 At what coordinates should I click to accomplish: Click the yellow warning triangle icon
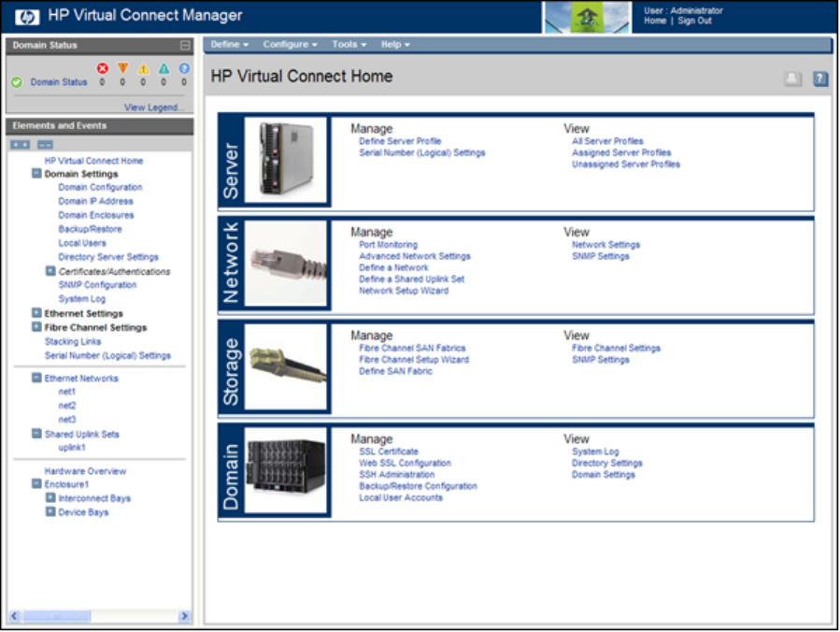[143, 68]
